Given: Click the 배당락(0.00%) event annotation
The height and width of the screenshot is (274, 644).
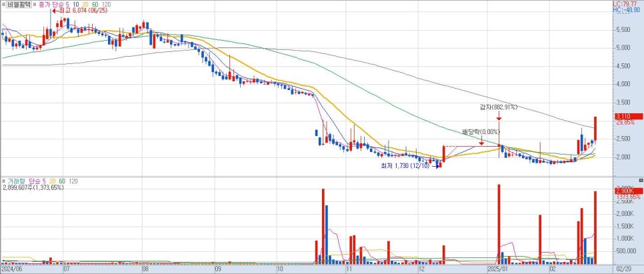Looking at the screenshot, I should [x=481, y=132].
